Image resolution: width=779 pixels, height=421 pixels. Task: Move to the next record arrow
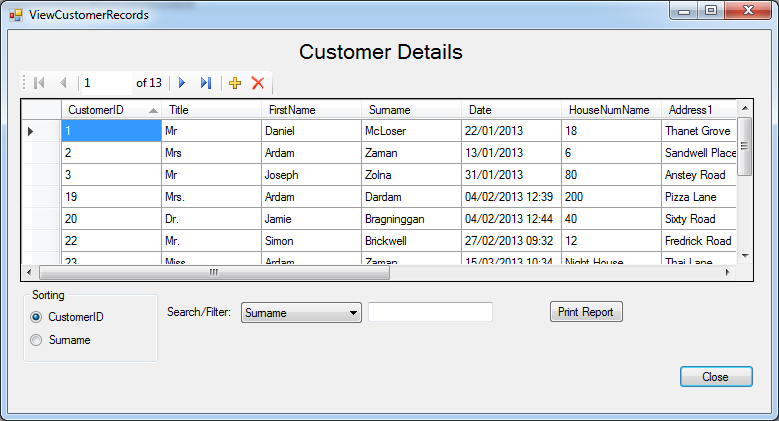pyautogui.click(x=182, y=83)
